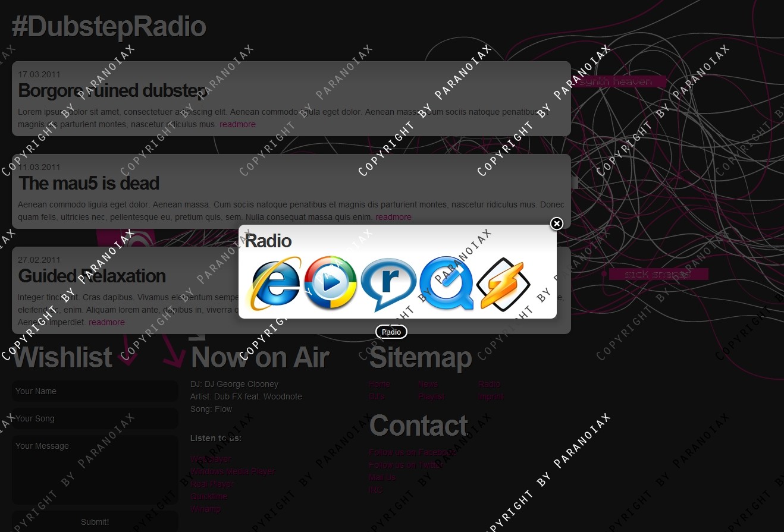Click readmore under Borgore ruined dubstep
This screenshot has height=532, width=784.
coord(237,124)
